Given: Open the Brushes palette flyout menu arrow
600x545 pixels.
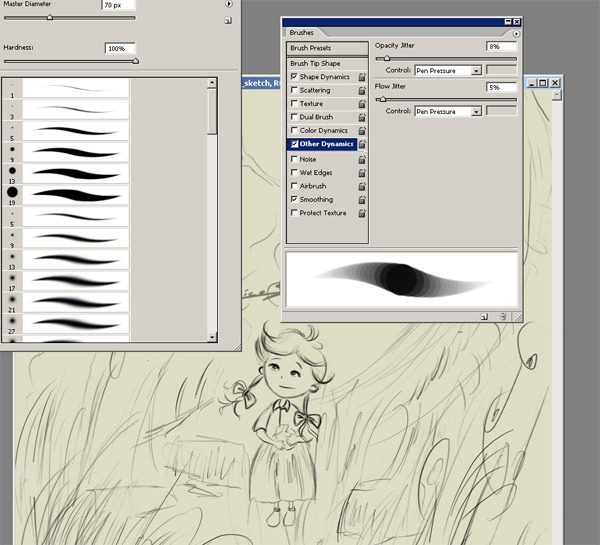Looking at the screenshot, I should (x=516, y=34).
